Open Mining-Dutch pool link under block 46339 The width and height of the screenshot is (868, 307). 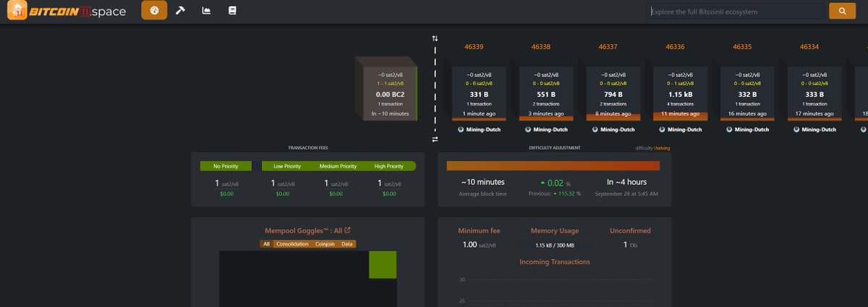click(x=483, y=130)
